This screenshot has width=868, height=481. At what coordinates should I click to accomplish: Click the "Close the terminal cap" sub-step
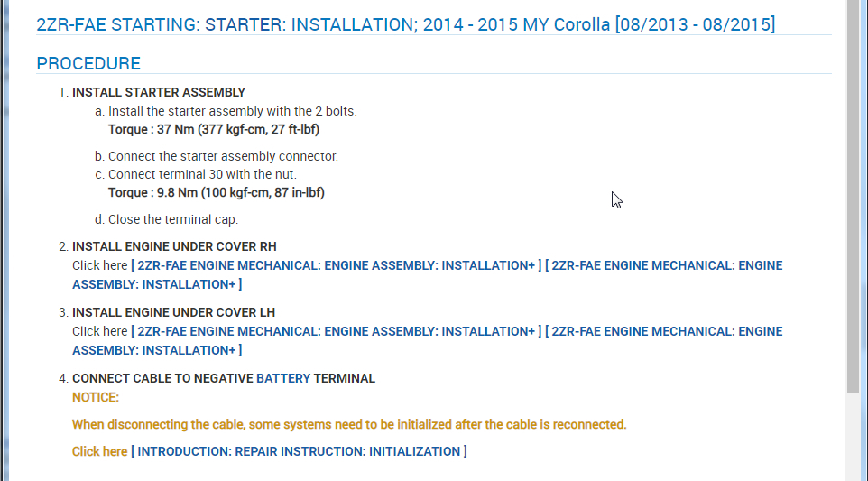173,219
